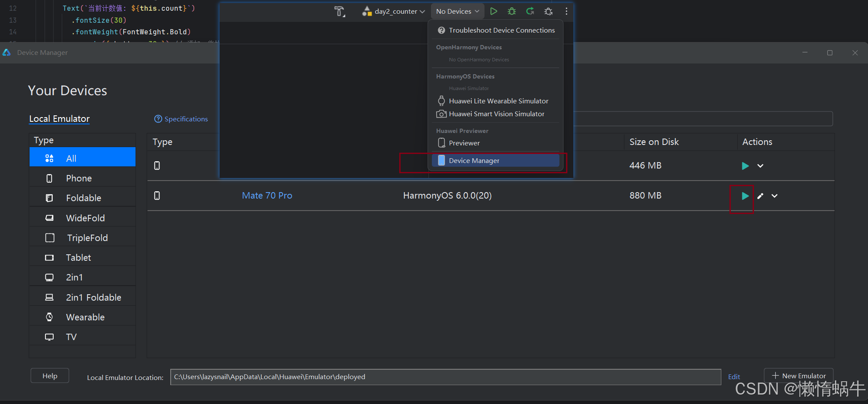The image size is (868, 404).
Task: Expand more actions for the 446 MB emulator
Action: pos(760,166)
